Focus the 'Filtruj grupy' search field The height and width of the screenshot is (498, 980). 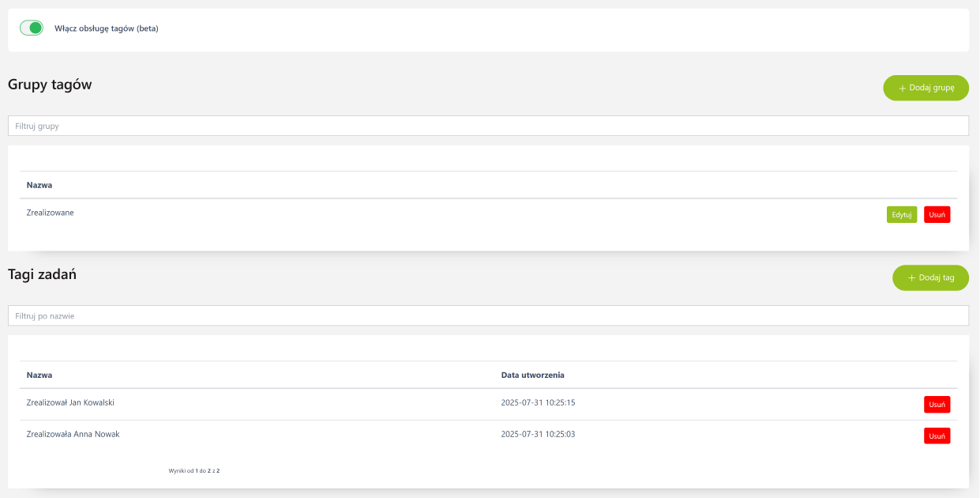488,126
